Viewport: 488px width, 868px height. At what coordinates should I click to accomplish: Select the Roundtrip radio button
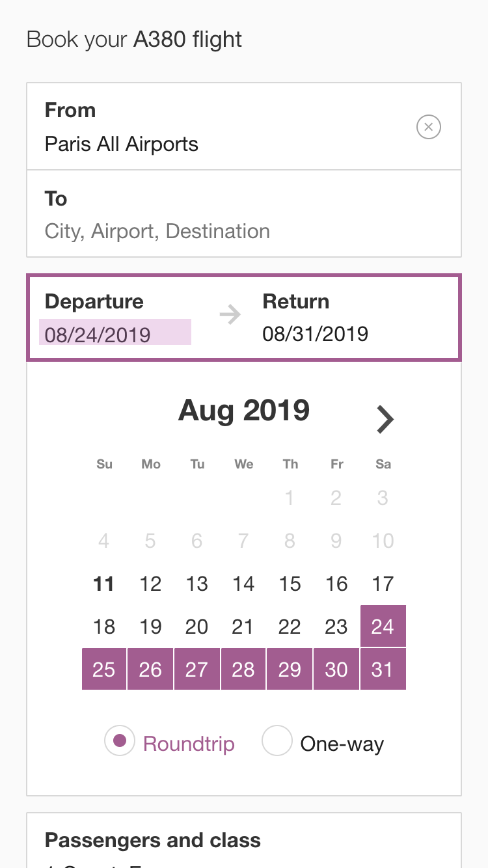coord(120,742)
